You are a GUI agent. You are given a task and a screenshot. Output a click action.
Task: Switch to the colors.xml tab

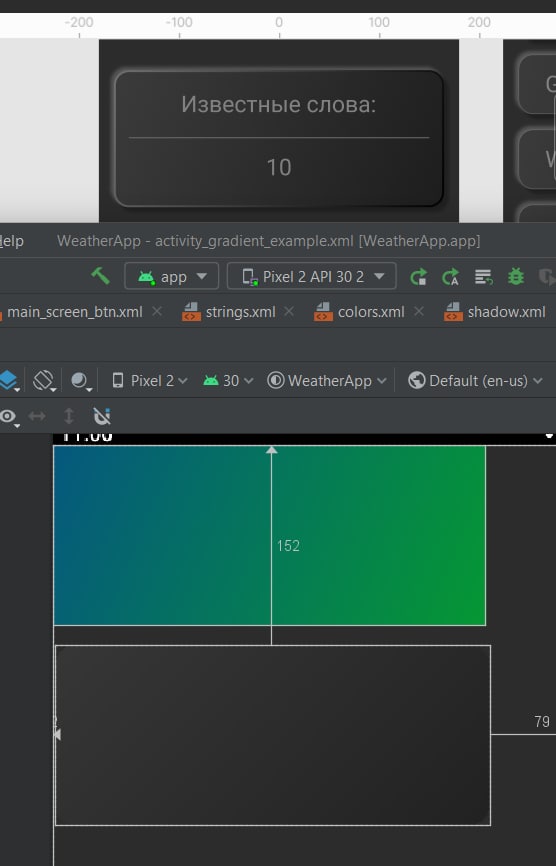(x=370, y=312)
